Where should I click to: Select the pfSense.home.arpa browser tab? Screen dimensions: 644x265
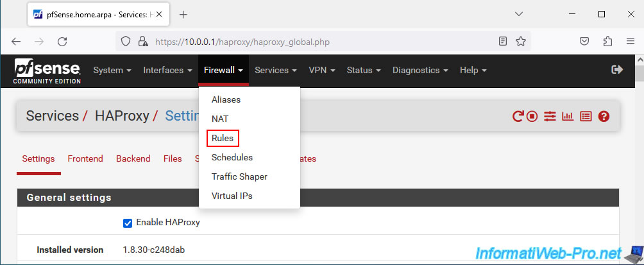[99, 14]
